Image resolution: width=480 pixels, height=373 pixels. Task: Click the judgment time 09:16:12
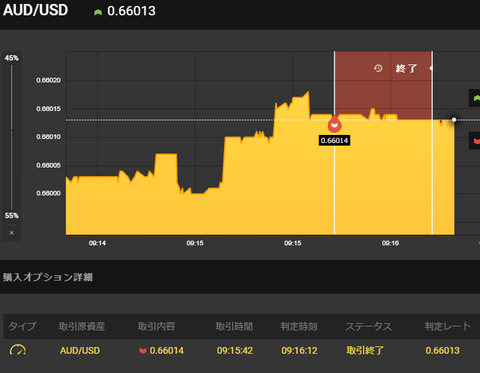point(299,351)
